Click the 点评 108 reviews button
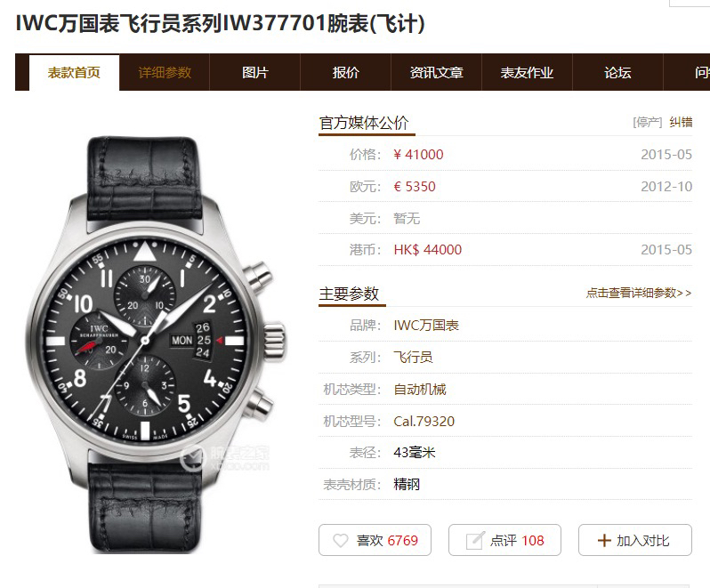The height and width of the screenshot is (588, 710). point(504,540)
